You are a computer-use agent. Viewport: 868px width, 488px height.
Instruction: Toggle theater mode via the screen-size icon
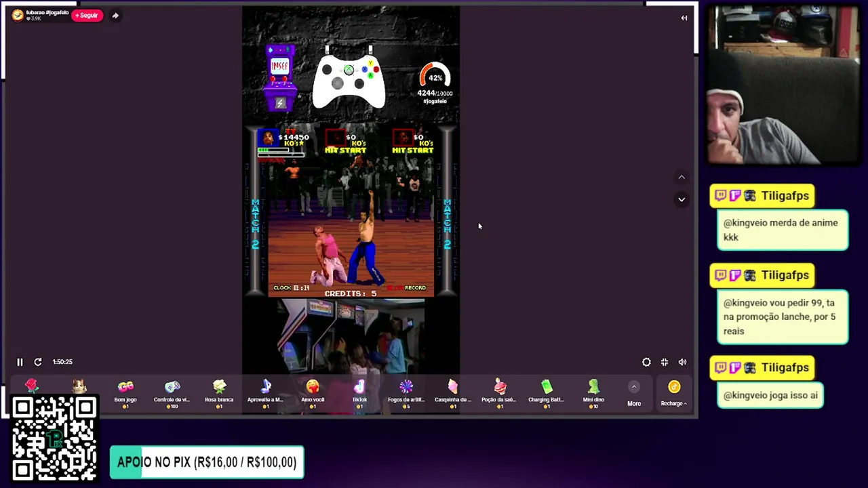coord(665,362)
